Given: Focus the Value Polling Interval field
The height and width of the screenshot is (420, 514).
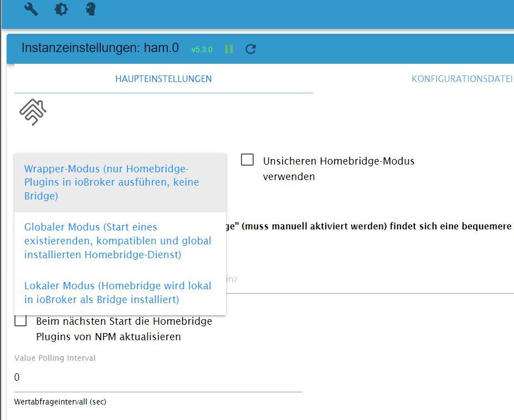Looking at the screenshot, I should [158, 377].
